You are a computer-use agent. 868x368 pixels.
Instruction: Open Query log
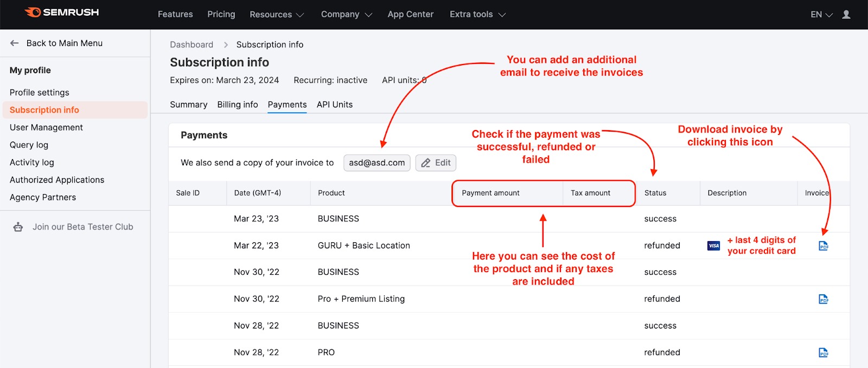pyautogui.click(x=29, y=145)
